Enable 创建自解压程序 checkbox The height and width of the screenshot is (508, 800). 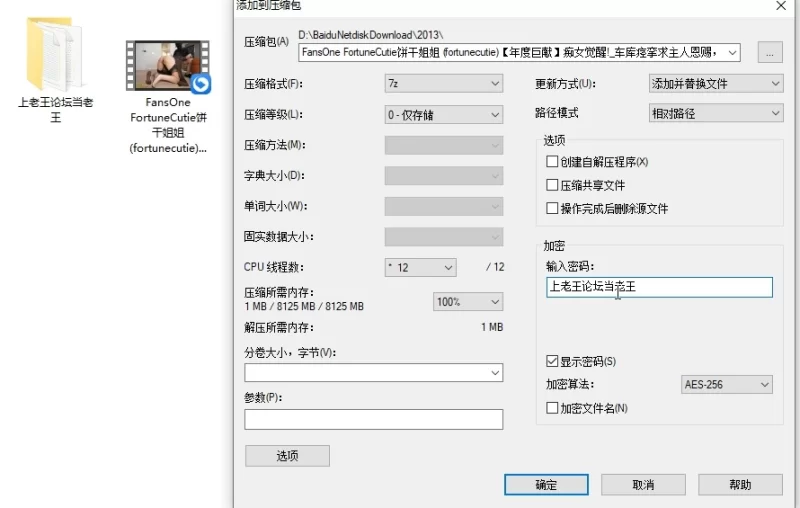pyautogui.click(x=552, y=162)
